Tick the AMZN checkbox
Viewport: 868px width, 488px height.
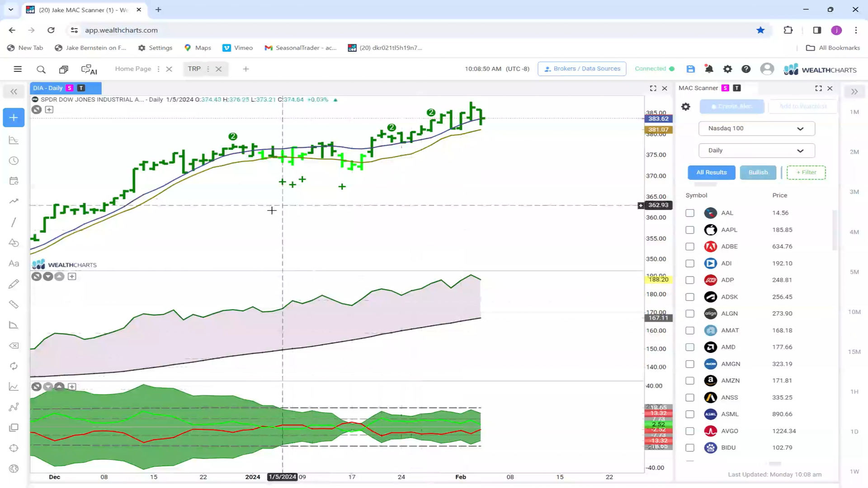pos(690,380)
